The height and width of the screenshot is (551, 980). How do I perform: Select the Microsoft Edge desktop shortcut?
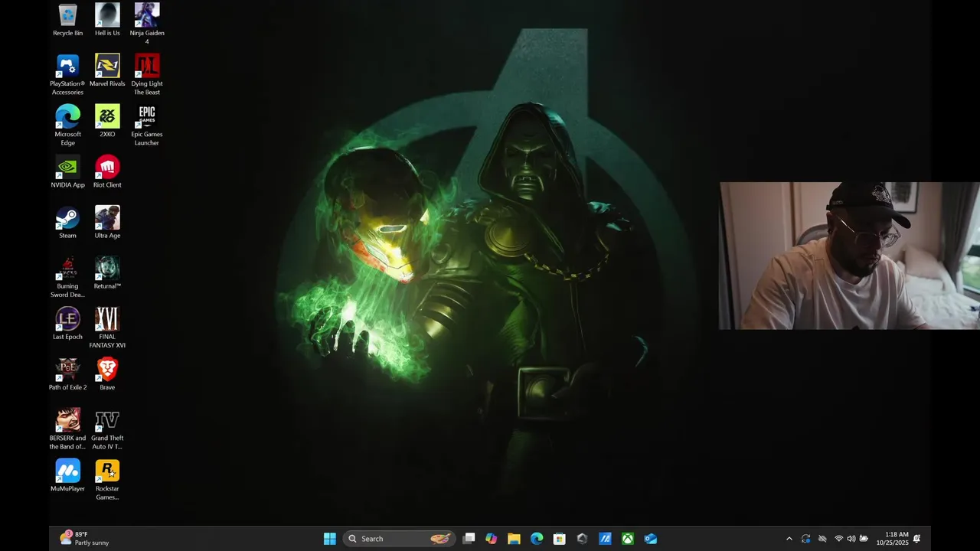[67, 125]
